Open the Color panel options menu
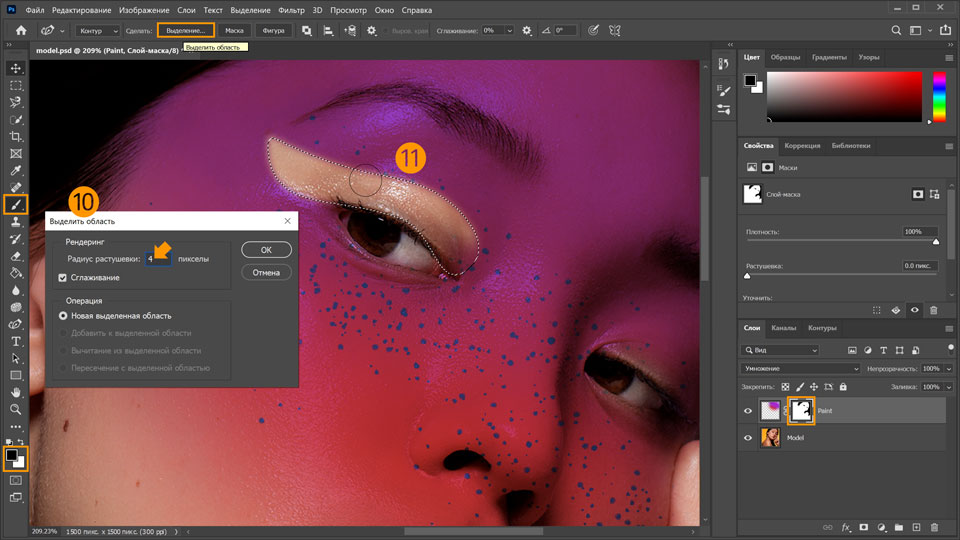This screenshot has height=540, width=960. [x=949, y=58]
